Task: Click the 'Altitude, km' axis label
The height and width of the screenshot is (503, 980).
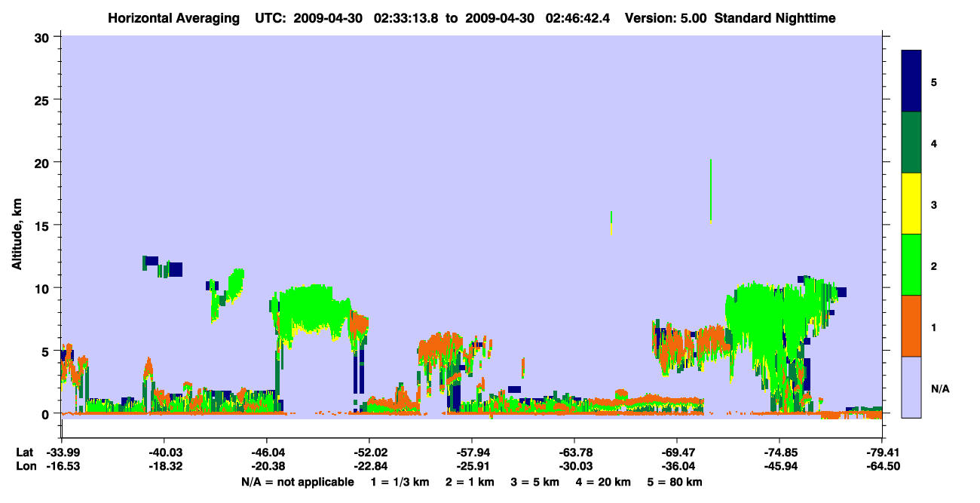Action: (17, 235)
